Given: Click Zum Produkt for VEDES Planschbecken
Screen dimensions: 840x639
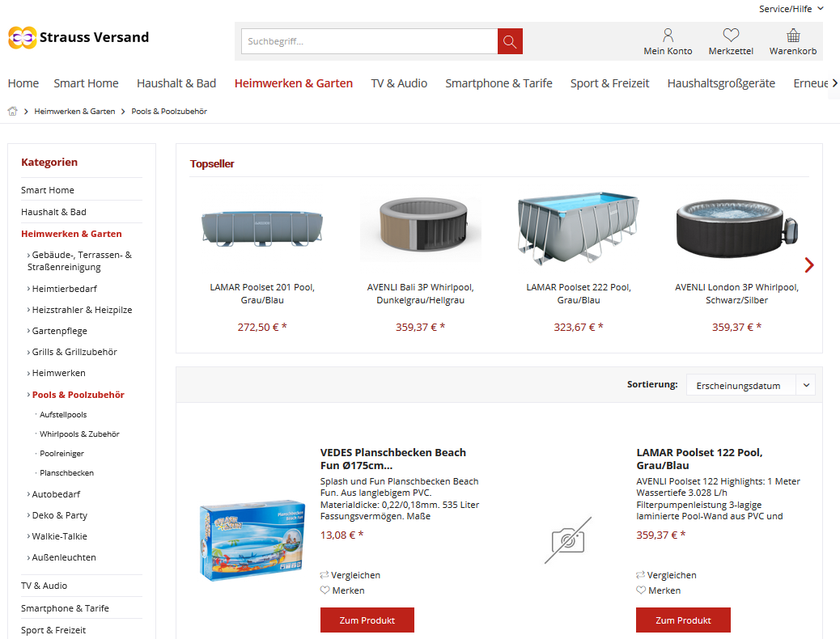Looking at the screenshot, I should click(367, 620).
